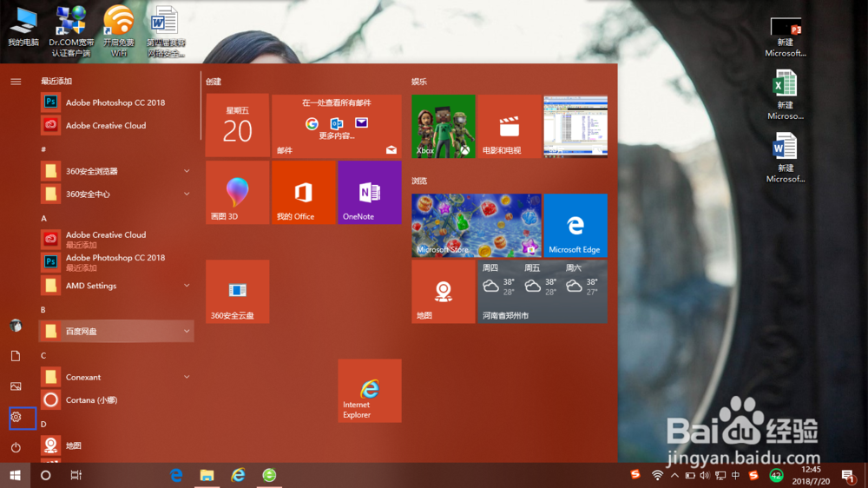Image resolution: width=868 pixels, height=488 pixels.
Task: Open the calendar tile showing 星期五 20
Action: (238, 126)
